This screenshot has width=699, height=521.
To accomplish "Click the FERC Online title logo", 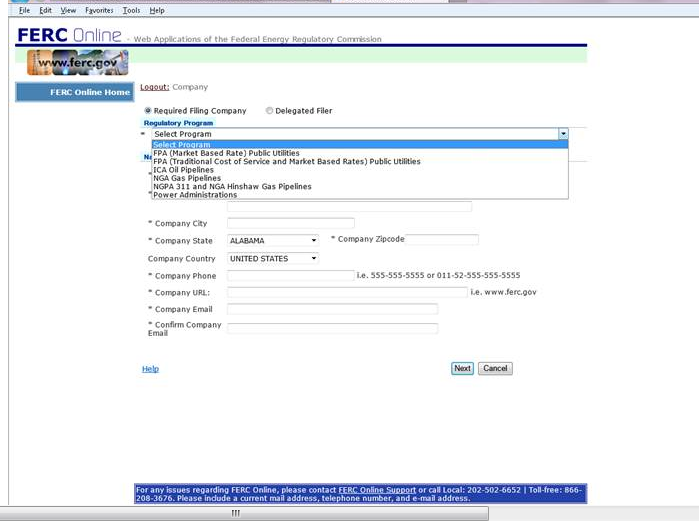I will point(69,35).
